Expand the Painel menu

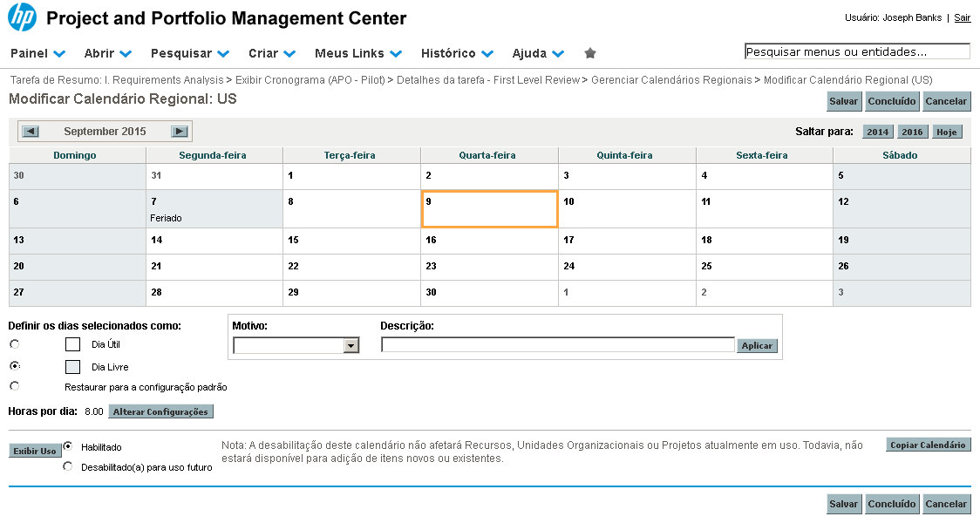(x=37, y=53)
